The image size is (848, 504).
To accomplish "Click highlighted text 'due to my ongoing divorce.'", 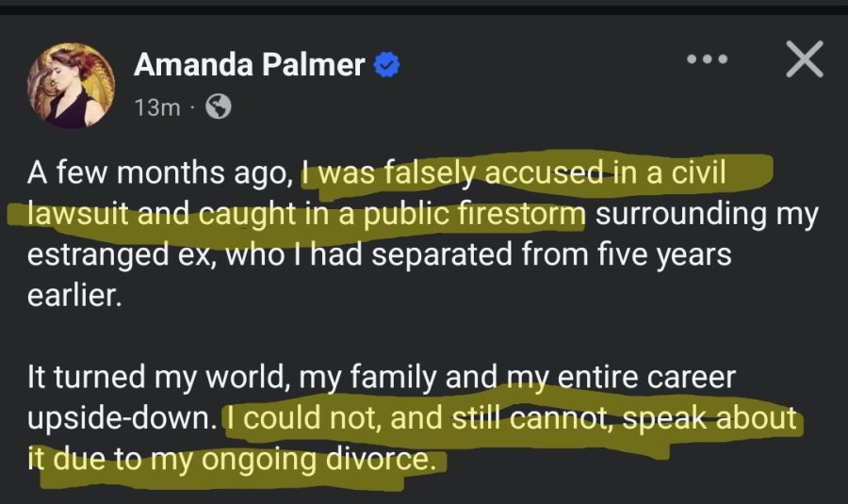I will tap(244, 460).
